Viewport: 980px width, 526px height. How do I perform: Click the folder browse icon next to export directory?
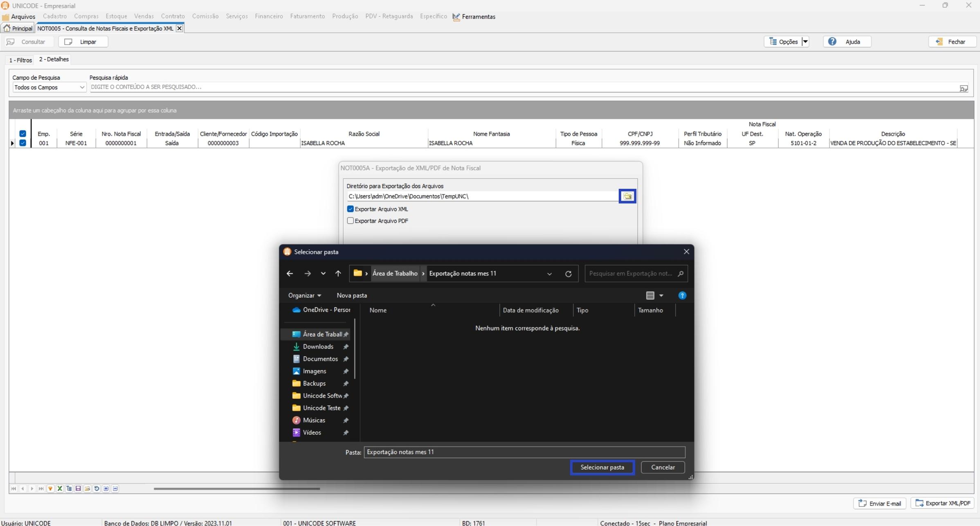pos(627,196)
